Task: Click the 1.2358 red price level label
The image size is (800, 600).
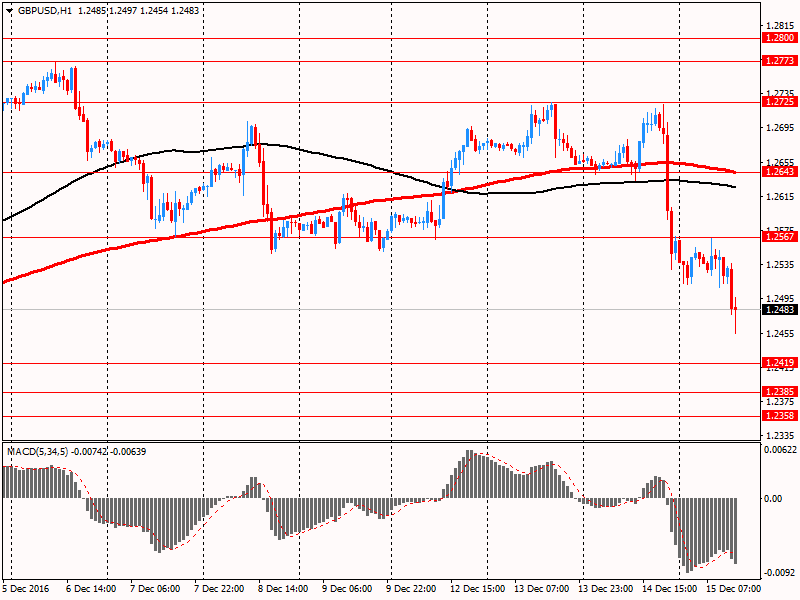Action: [x=779, y=416]
